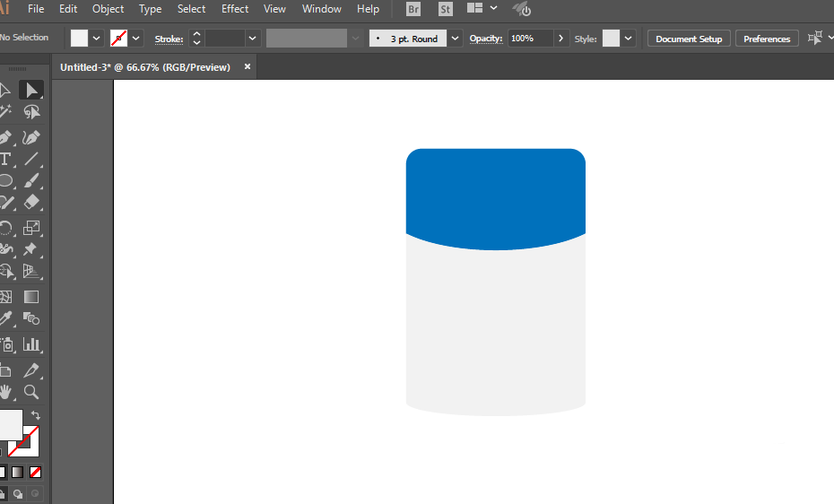Pick the Curvature tool
The height and width of the screenshot is (504, 834).
point(31,138)
